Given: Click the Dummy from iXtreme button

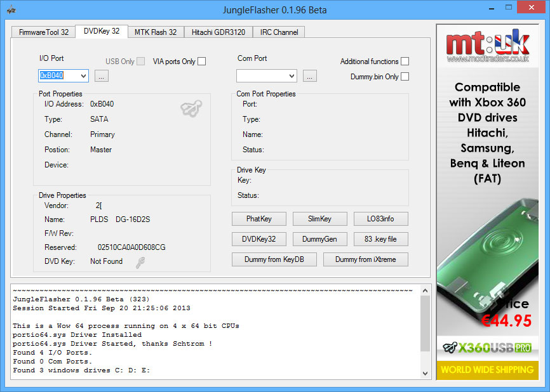Looking at the screenshot, I should (x=365, y=259).
